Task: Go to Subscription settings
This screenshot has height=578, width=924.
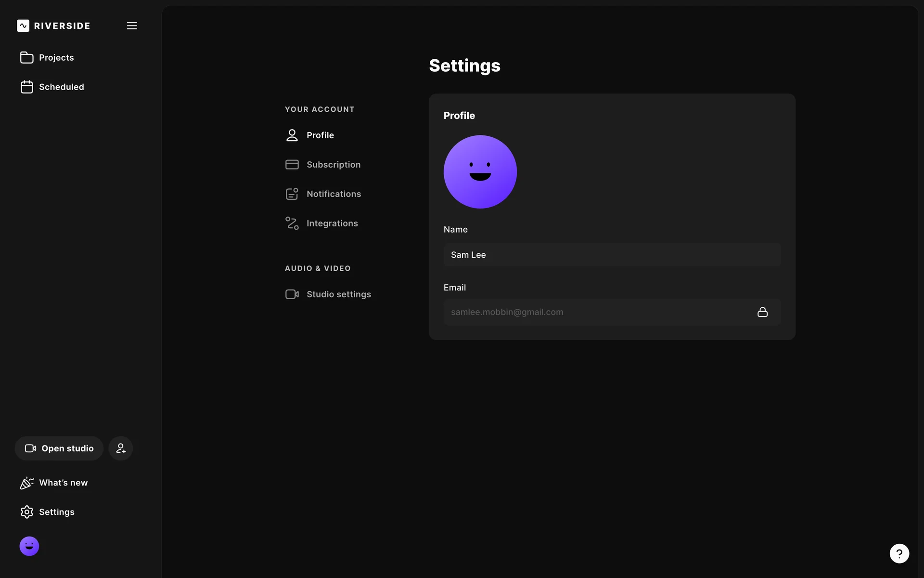Action: pyautogui.click(x=334, y=165)
